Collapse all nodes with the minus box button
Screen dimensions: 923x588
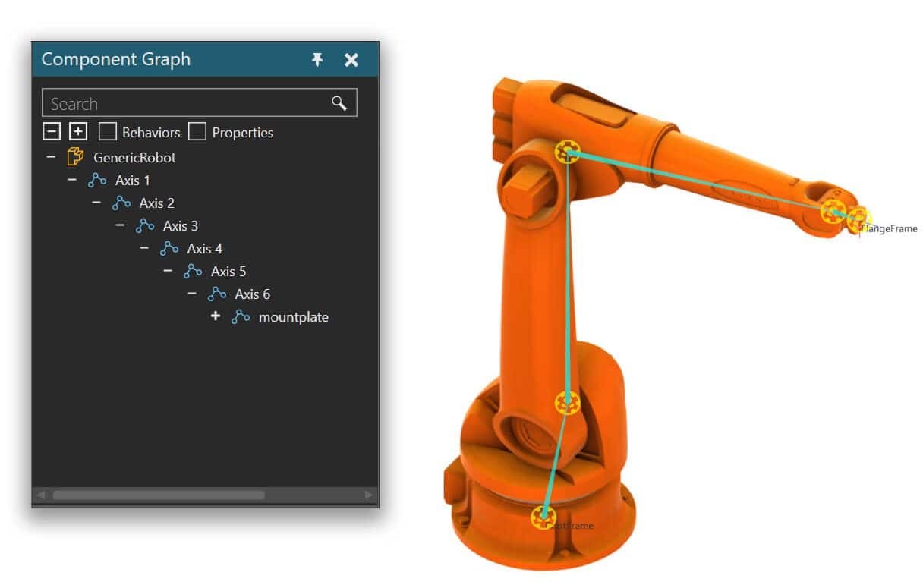coord(51,132)
